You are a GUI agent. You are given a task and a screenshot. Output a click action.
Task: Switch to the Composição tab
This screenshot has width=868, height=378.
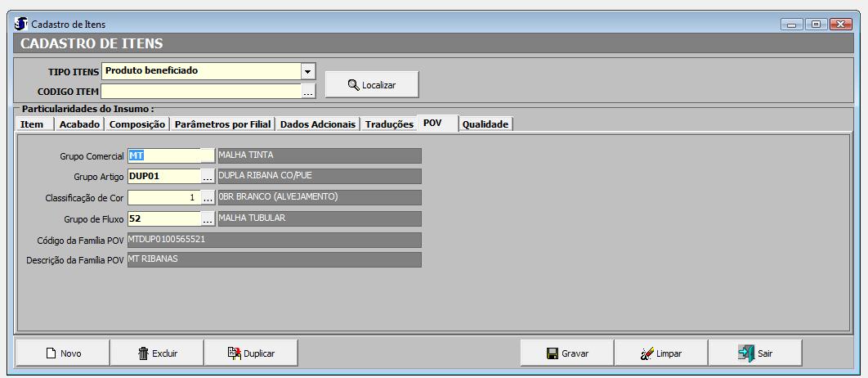click(136, 124)
